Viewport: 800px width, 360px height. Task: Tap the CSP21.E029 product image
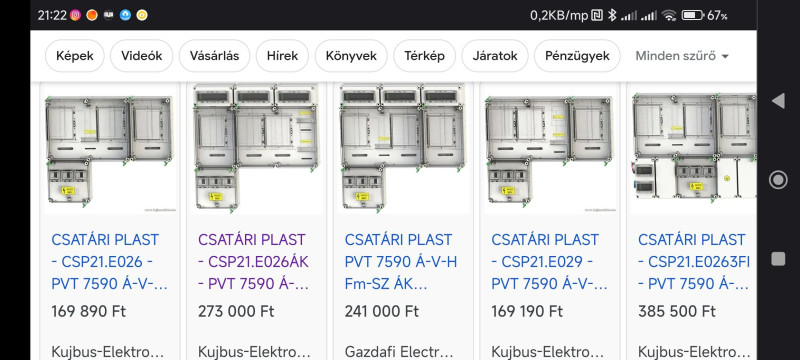click(550, 149)
